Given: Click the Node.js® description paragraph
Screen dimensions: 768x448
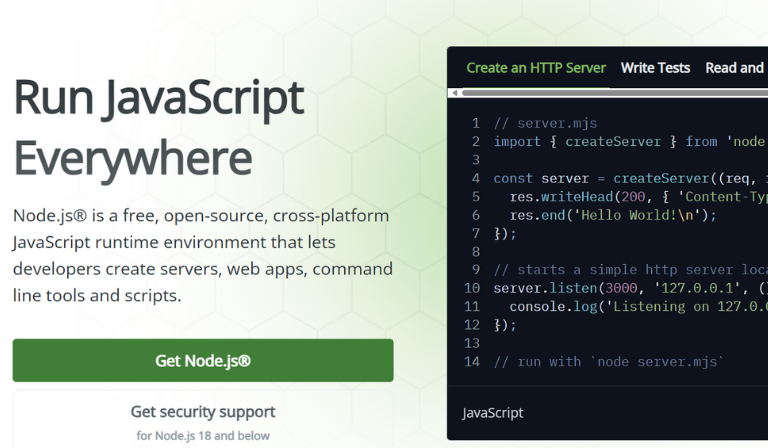Looking at the screenshot, I should (x=203, y=255).
